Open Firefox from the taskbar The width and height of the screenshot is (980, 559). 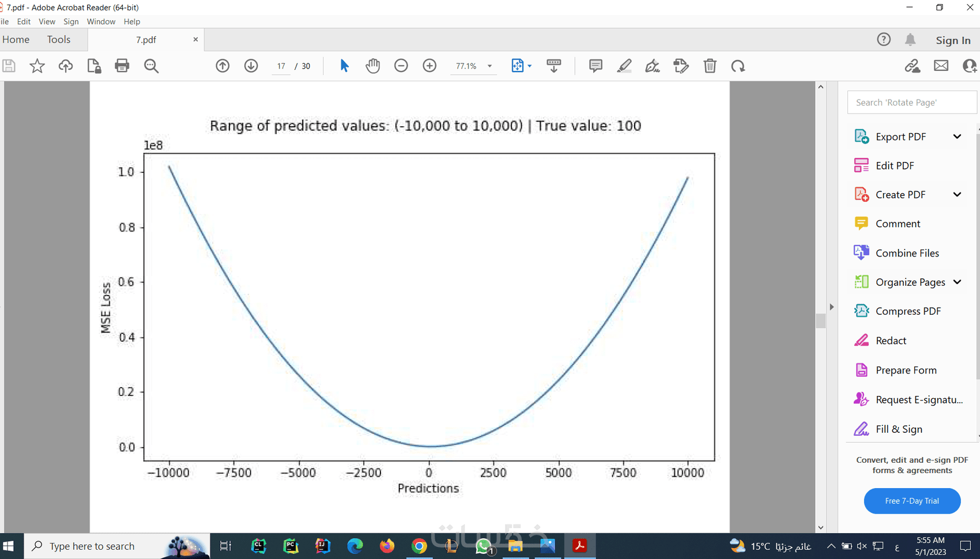[387, 546]
